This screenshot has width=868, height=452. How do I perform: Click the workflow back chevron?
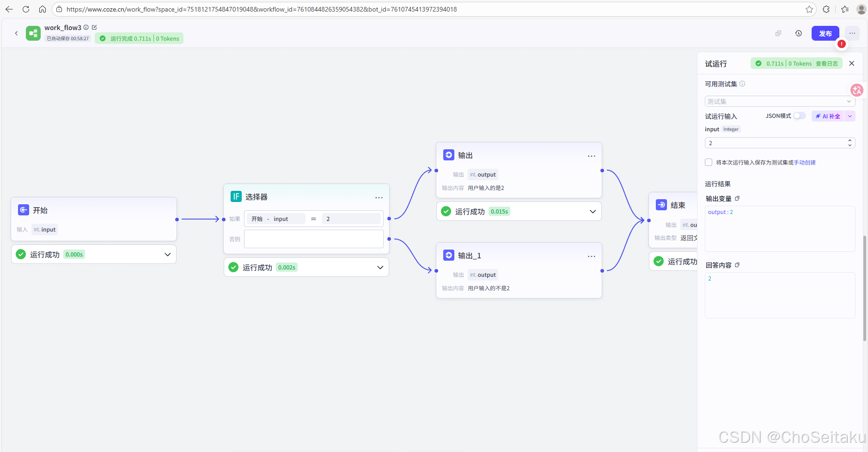tap(16, 33)
